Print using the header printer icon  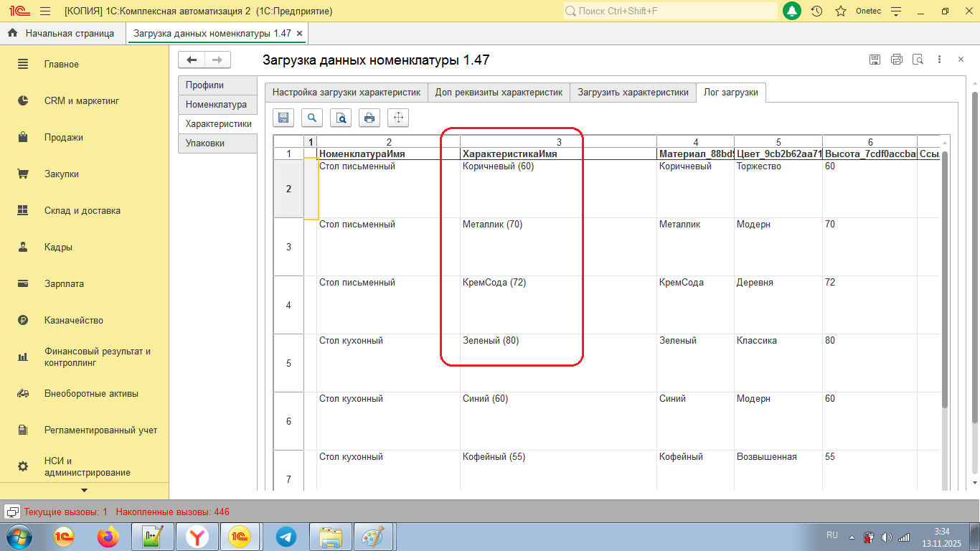coord(896,60)
